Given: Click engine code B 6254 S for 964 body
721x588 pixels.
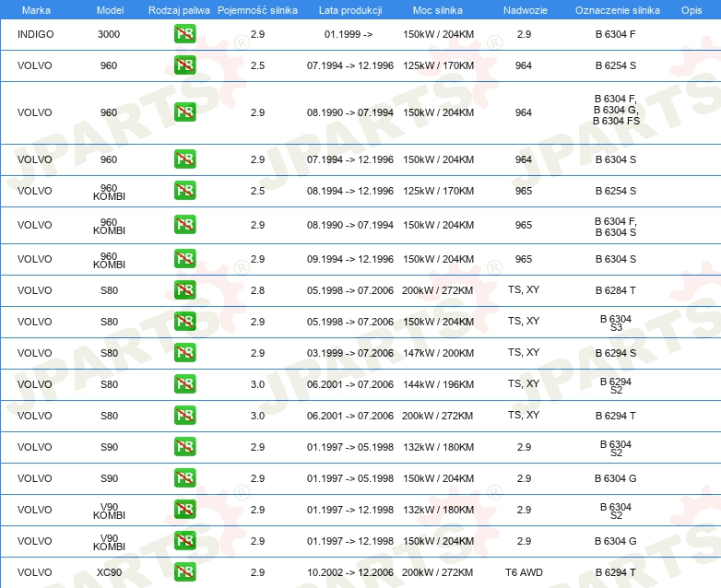Looking at the screenshot, I should click(616, 65).
